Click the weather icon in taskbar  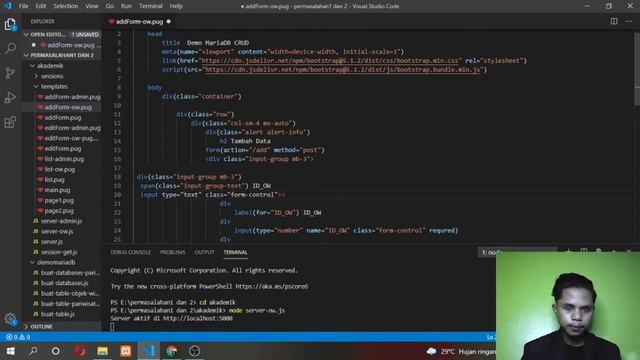click(431, 351)
